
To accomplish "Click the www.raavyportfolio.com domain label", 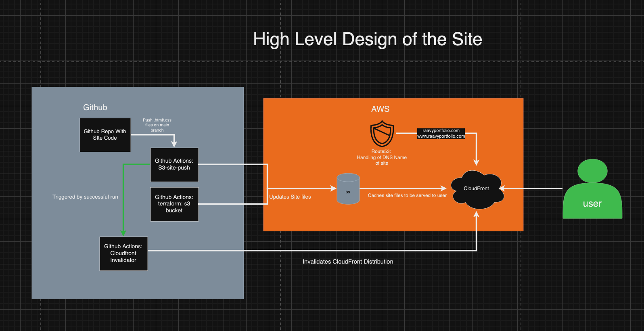I will click(441, 136).
